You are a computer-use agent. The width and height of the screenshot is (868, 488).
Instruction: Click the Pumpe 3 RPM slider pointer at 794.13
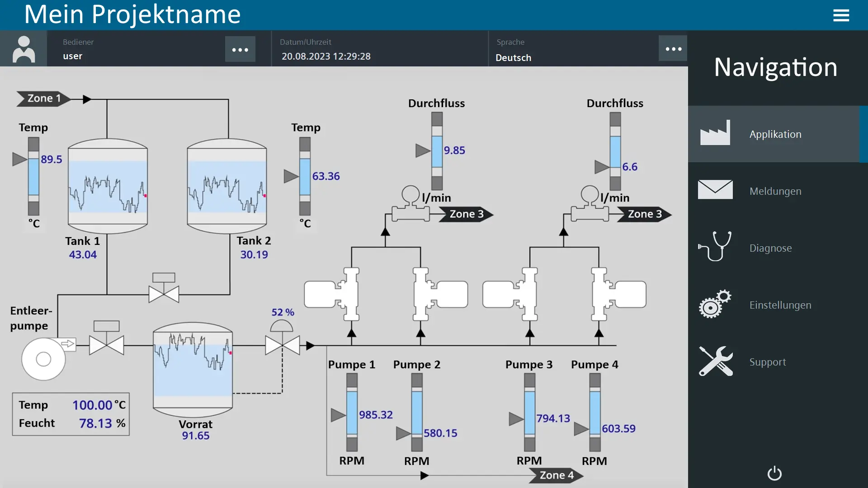point(516,419)
